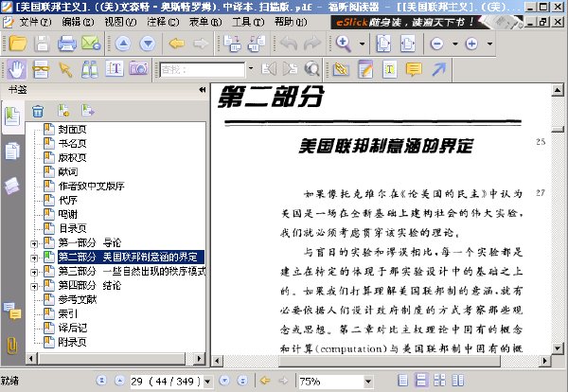Open the Layers panel in the sidebar

tap(12, 186)
